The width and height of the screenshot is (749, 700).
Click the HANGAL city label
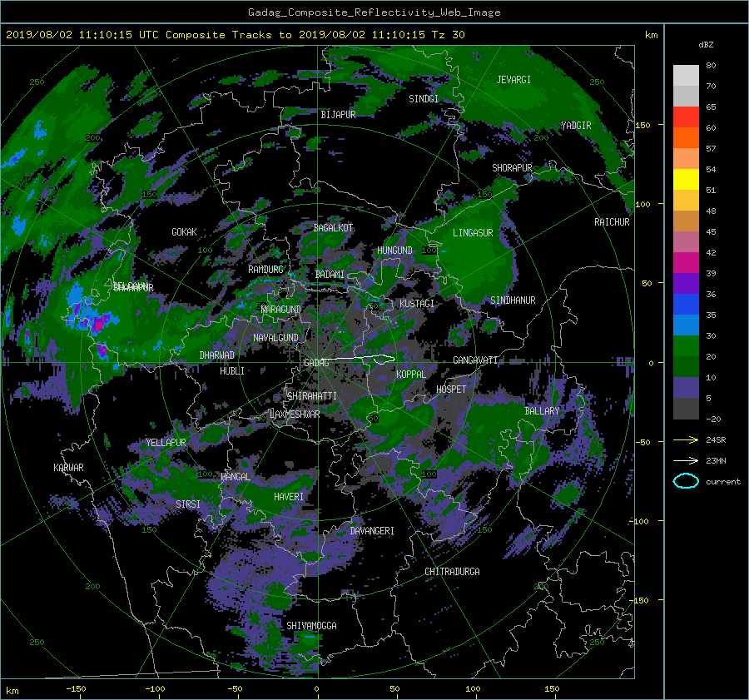(x=235, y=477)
